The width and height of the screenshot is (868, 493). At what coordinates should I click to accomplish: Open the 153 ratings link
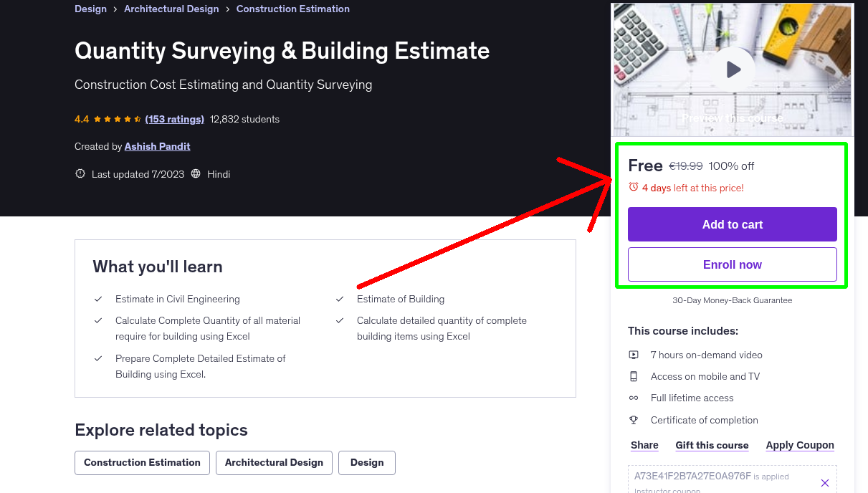pyautogui.click(x=174, y=119)
